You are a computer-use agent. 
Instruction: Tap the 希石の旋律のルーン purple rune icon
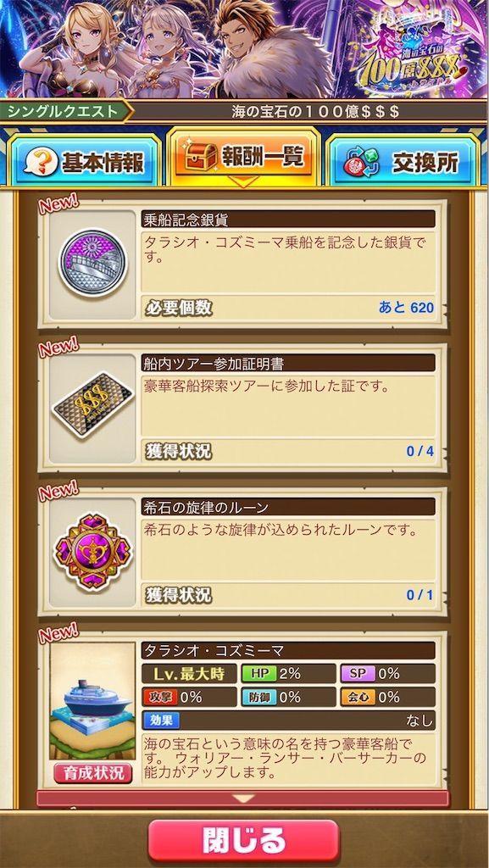93,552
